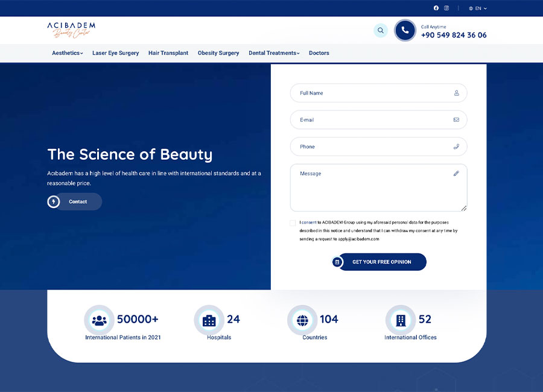
Task: Click the International Offices label
Action: [410, 337]
